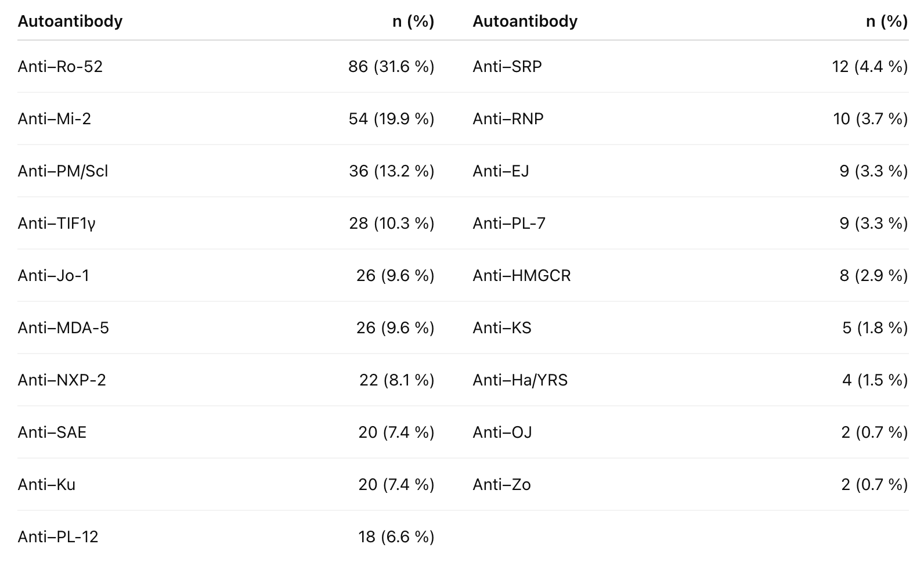Click the Anti–Ro-52 row label
This screenshot has height=562, width=924.
click(x=60, y=67)
